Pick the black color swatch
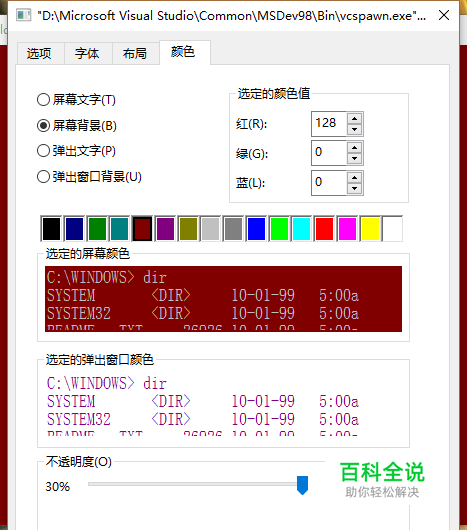This screenshot has width=467, height=530. pos(51,229)
